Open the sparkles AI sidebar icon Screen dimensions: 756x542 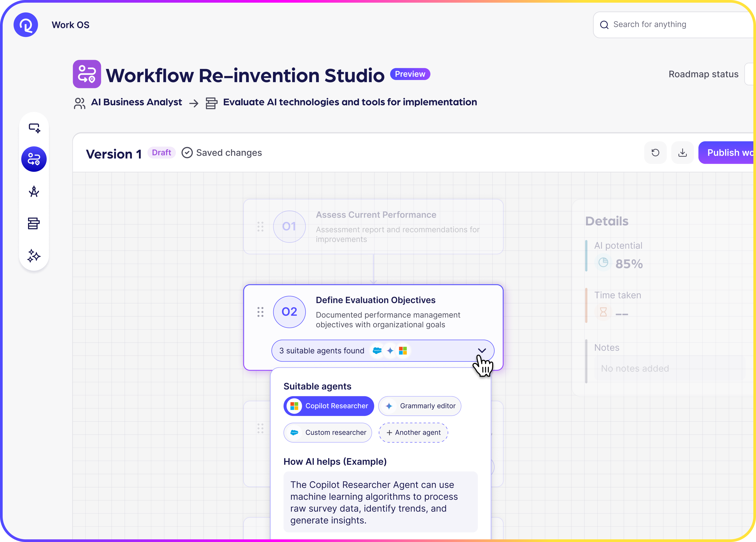(x=34, y=256)
